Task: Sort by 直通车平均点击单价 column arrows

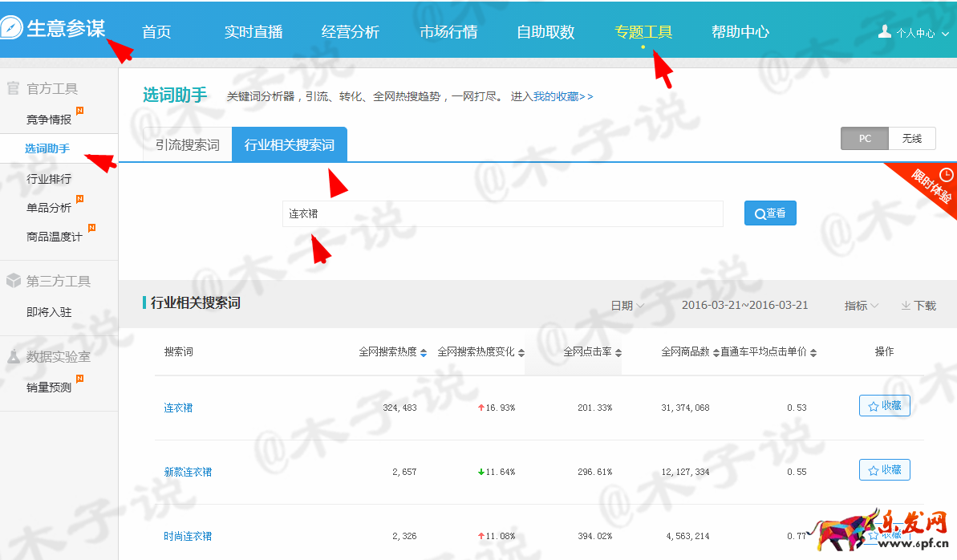Action: pos(813,352)
